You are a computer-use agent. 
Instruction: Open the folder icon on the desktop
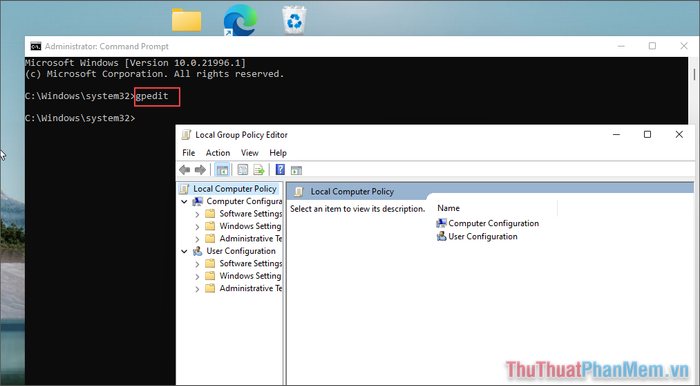click(186, 20)
